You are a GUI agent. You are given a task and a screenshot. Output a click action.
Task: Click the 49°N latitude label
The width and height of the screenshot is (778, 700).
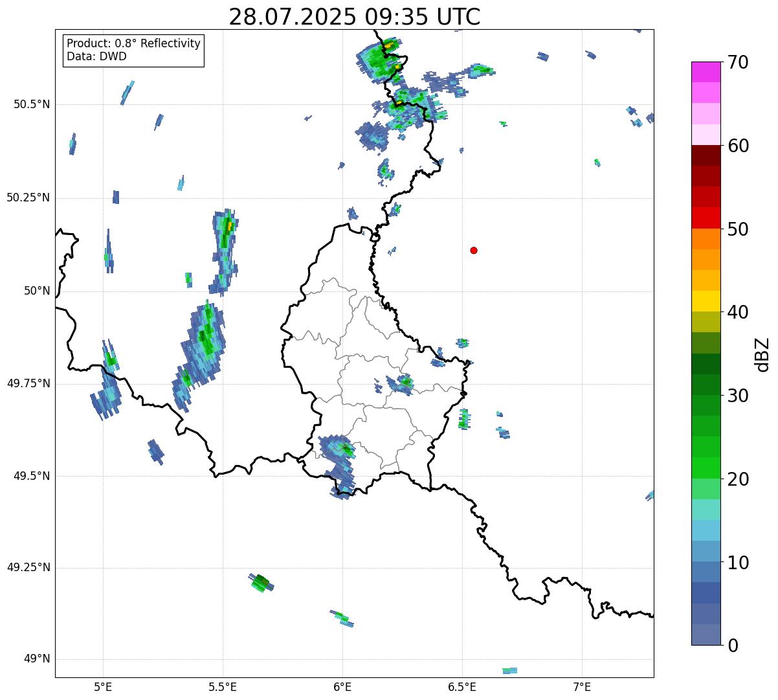[x=37, y=659]
